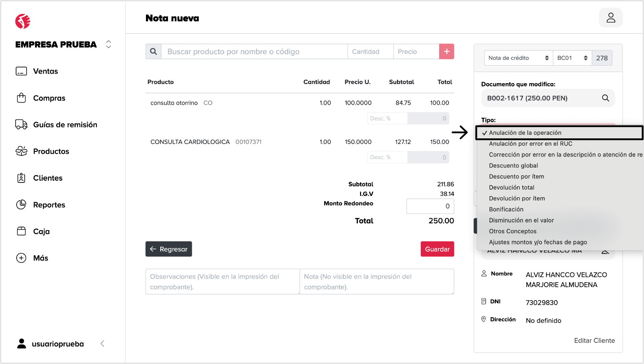Collapse sidebar with chevron near usuarioprueba
Image resolution: width=644 pixels, height=364 pixels.
[102, 344]
